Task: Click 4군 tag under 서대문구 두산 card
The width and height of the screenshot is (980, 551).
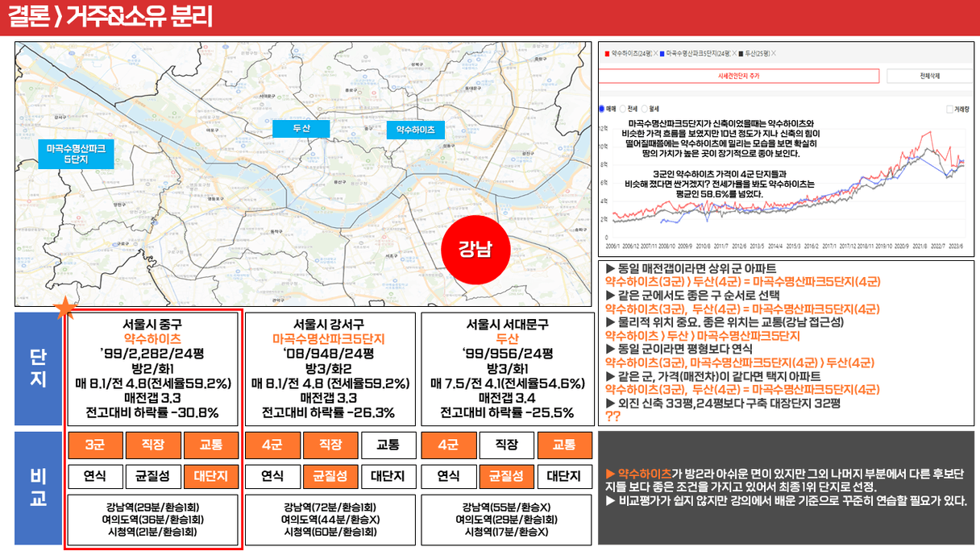Action: point(448,445)
